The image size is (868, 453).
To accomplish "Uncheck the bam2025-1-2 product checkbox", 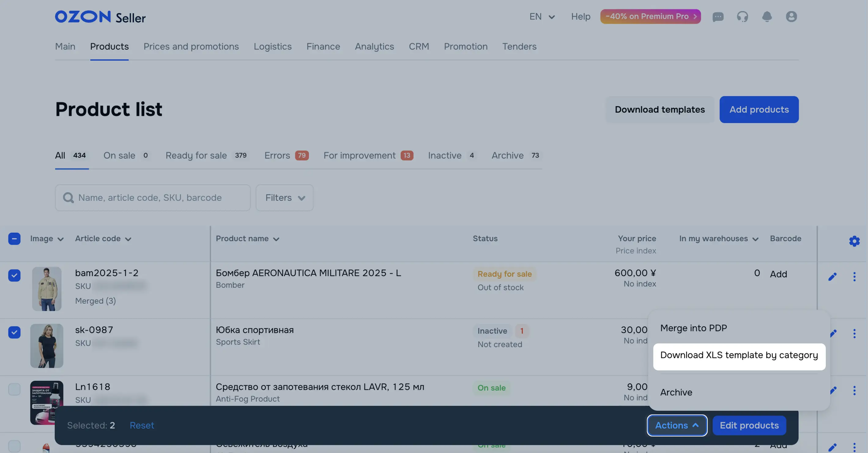I will click(x=14, y=275).
